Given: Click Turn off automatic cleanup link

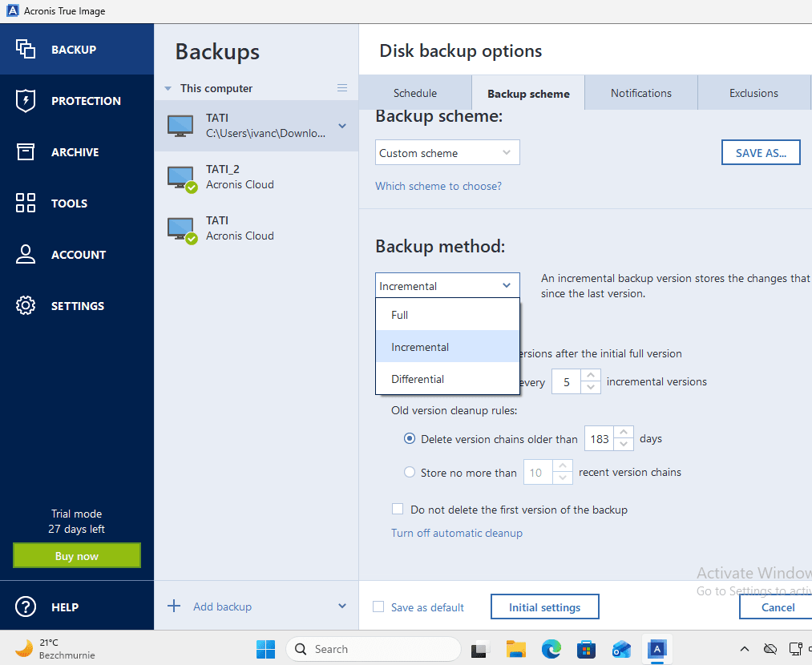Looking at the screenshot, I should pyautogui.click(x=457, y=533).
